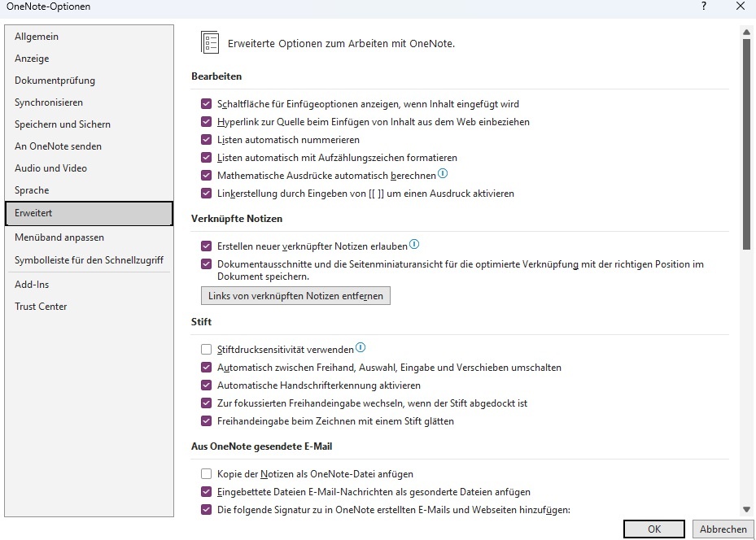Open info icon next to Mathematische Ausdrücke berechnen
756x540 pixels.
(443, 173)
